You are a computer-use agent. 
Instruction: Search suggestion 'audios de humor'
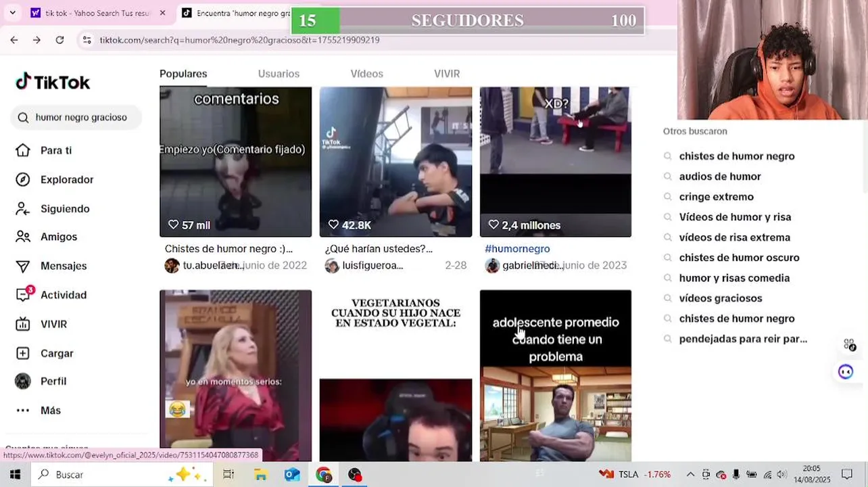pyautogui.click(x=720, y=177)
